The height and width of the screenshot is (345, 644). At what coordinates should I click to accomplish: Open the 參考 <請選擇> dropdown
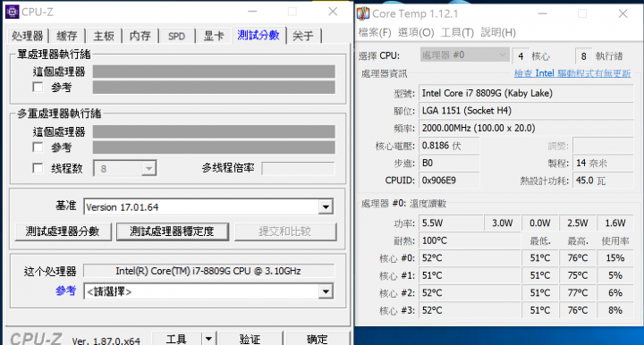coord(208,291)
